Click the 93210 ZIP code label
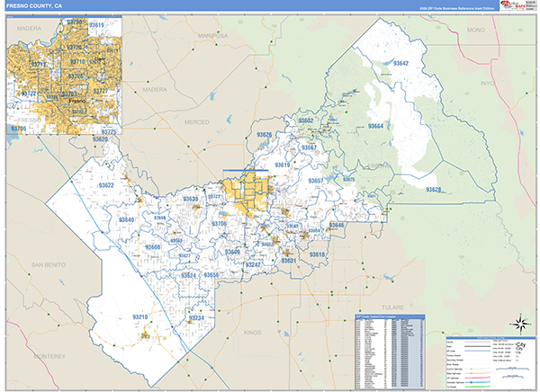This screenshot has height=392, width=540. pos(140,317)
